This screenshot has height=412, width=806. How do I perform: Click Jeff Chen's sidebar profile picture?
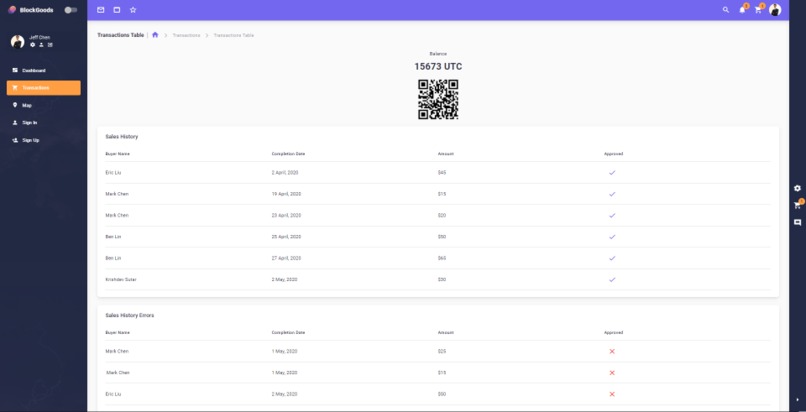coord(17,42)
